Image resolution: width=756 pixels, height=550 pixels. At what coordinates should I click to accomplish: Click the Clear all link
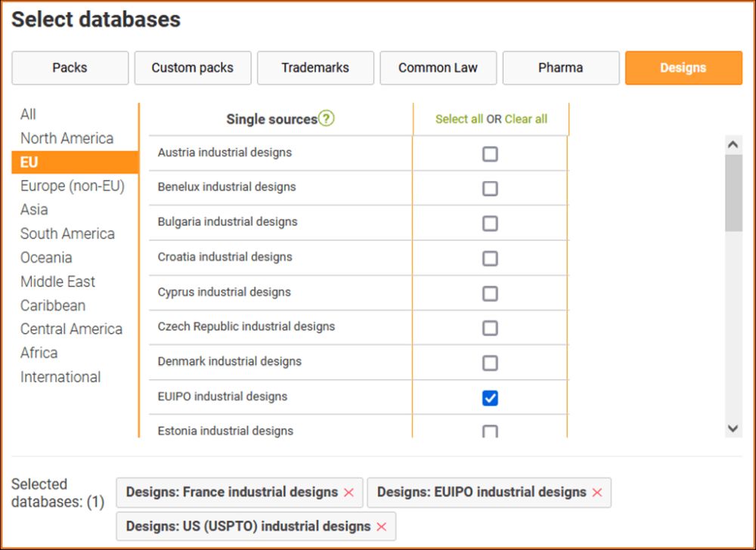point(526,119)
